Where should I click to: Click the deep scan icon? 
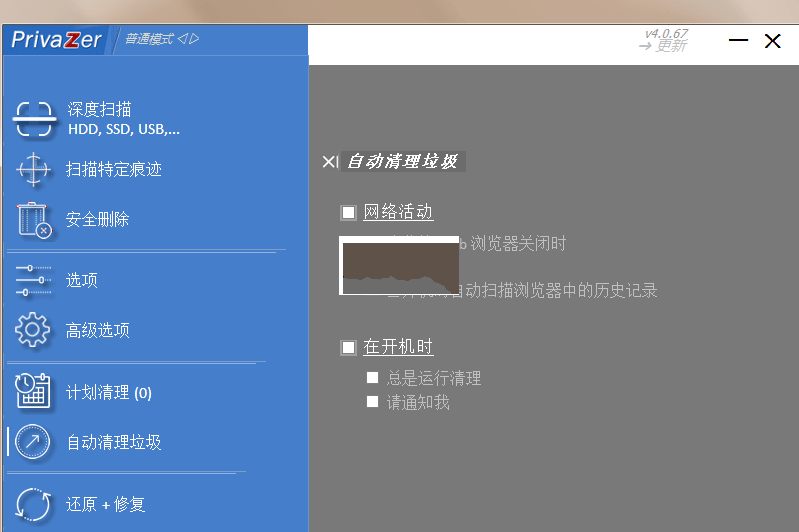tap(34, 119)
